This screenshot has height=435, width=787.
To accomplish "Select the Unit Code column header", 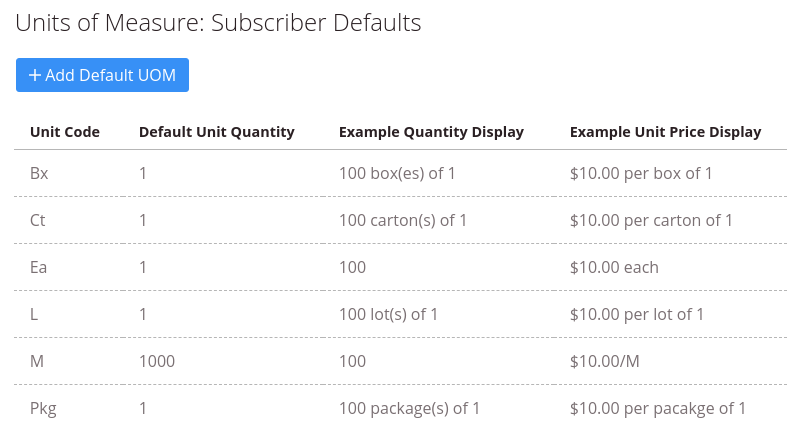I will [x=65, y=132].
